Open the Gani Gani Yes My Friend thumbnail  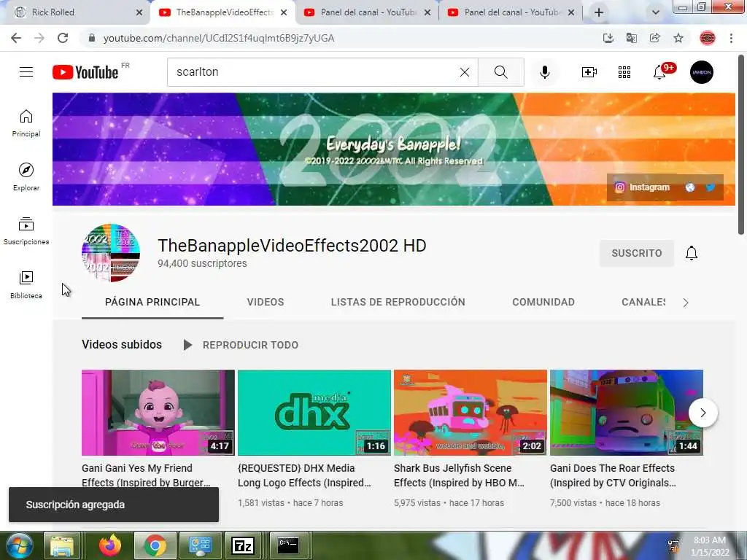pos(158,413)
